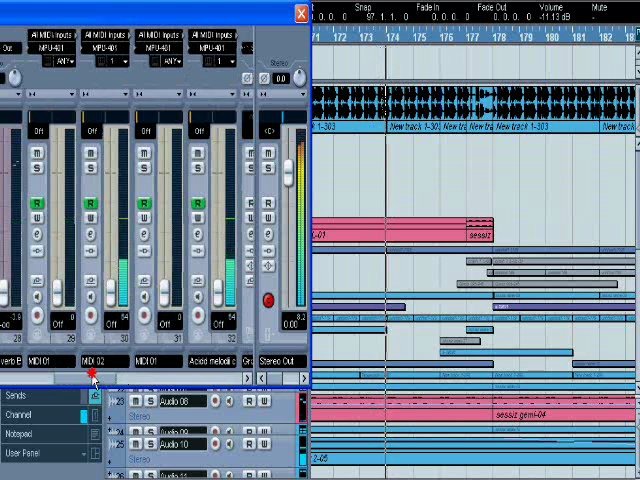Toggle Write automation on Stereo Out channel

coord(268,218)
